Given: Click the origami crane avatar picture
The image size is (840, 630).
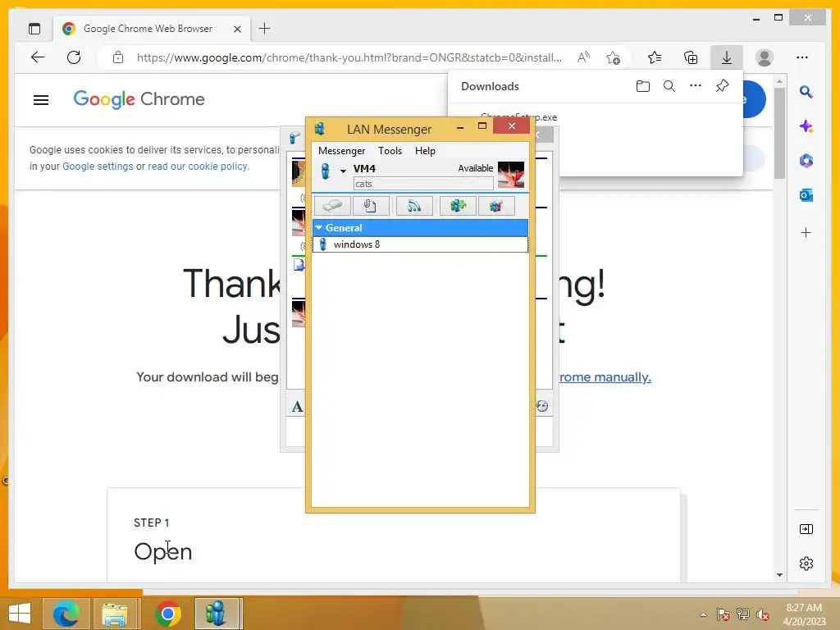Looking at the screenshot, I should click(510, 175).
